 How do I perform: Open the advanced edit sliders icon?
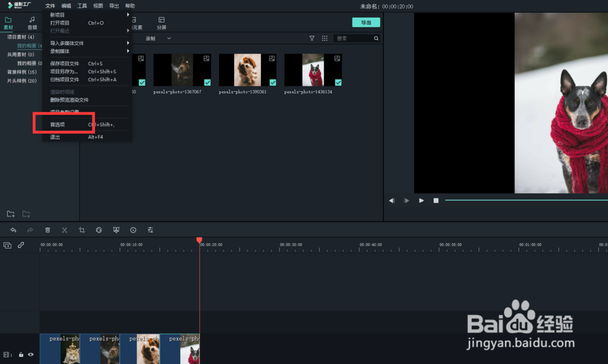(150, 230)
